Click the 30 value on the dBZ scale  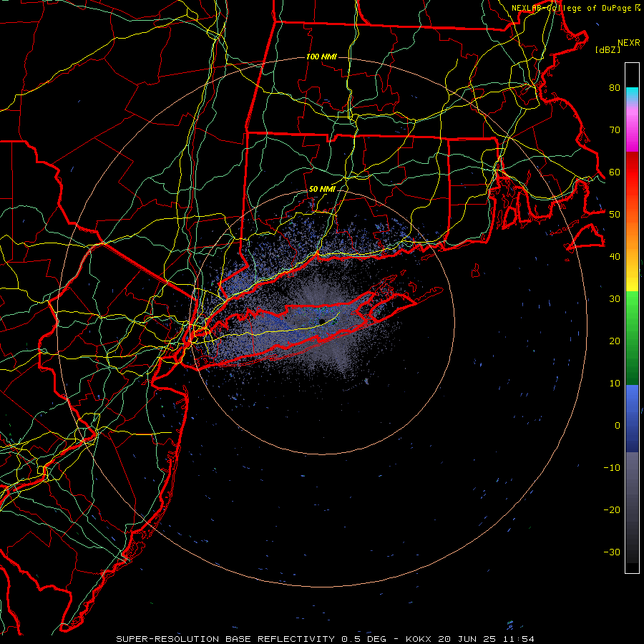(x=615, y=299)
